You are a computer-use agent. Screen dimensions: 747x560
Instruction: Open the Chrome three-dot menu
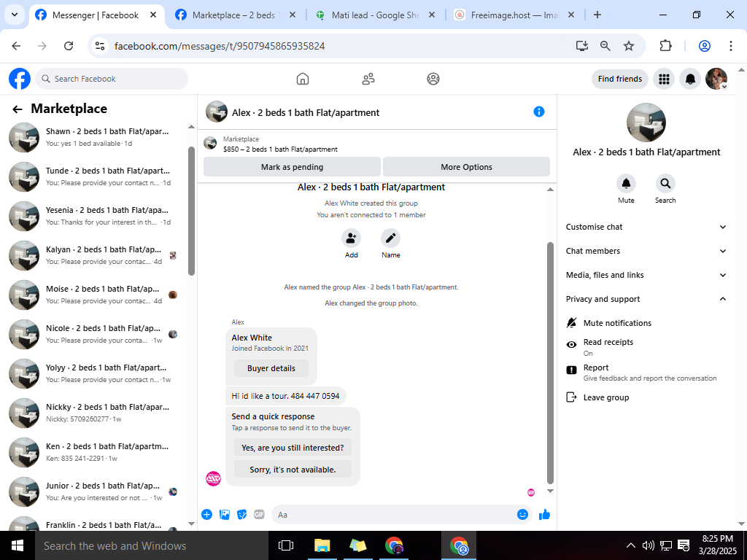click(730, 46)
